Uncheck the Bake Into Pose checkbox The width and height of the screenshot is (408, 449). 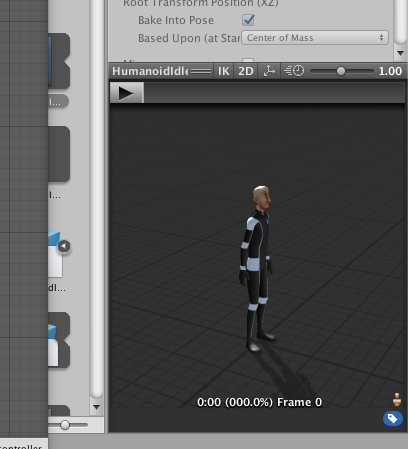(x=248, y=20)
